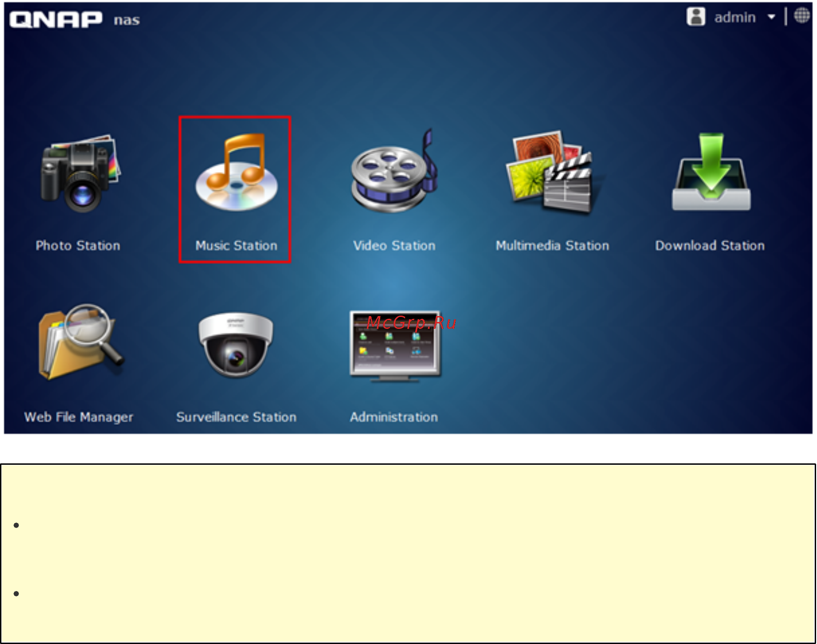Image resolution: width=817 pixels, height=644 pixels.
Task: Open the Surveillance Station dome camera icon
Action: click(236, 345)
